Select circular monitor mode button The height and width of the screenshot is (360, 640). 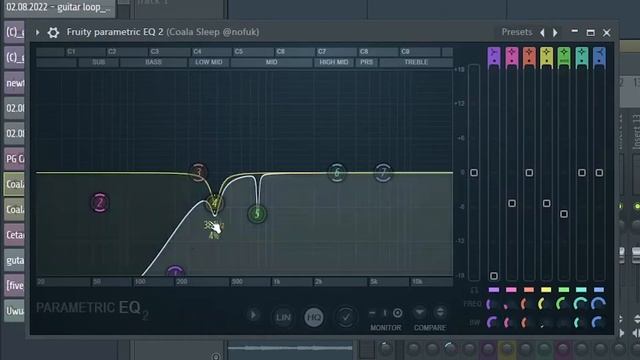[x=398, y=313]
